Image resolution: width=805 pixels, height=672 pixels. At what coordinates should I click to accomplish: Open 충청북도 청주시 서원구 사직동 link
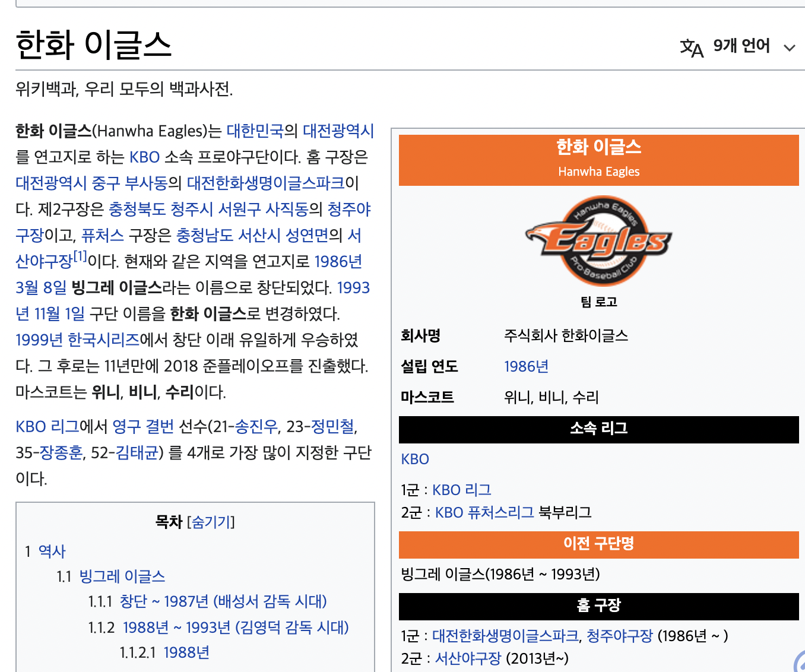pos(208,209)
